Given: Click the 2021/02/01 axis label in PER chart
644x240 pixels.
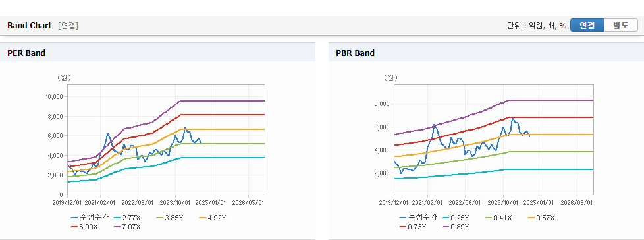Looking at the screenshot, I should click(x=100, y=203).
